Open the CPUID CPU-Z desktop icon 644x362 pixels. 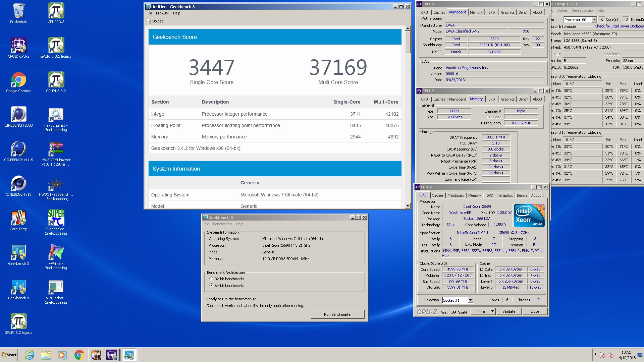(x=18, y=48)
